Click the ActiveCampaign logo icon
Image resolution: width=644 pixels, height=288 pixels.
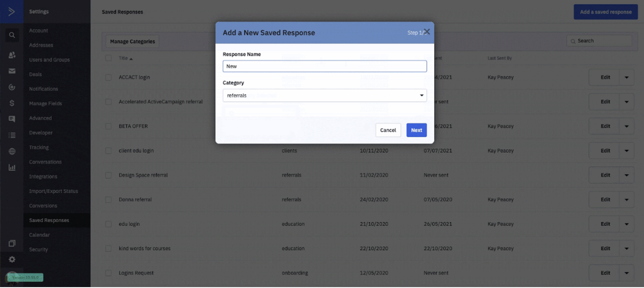11,12
